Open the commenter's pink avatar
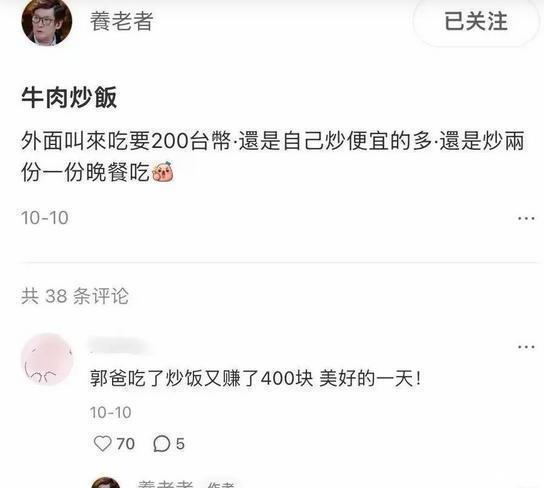Viewport: 544px width, 488px height. tap(47, 359)
